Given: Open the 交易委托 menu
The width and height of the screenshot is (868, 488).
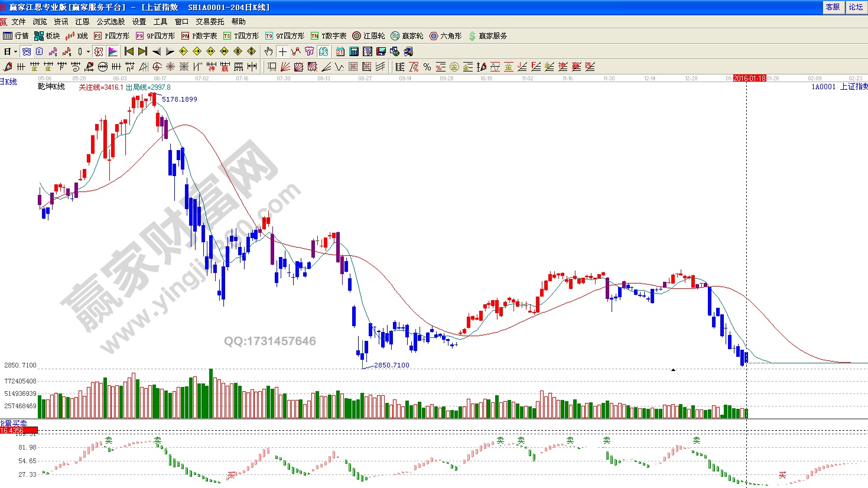Looking at the screenshot, I should click(210, 22).
